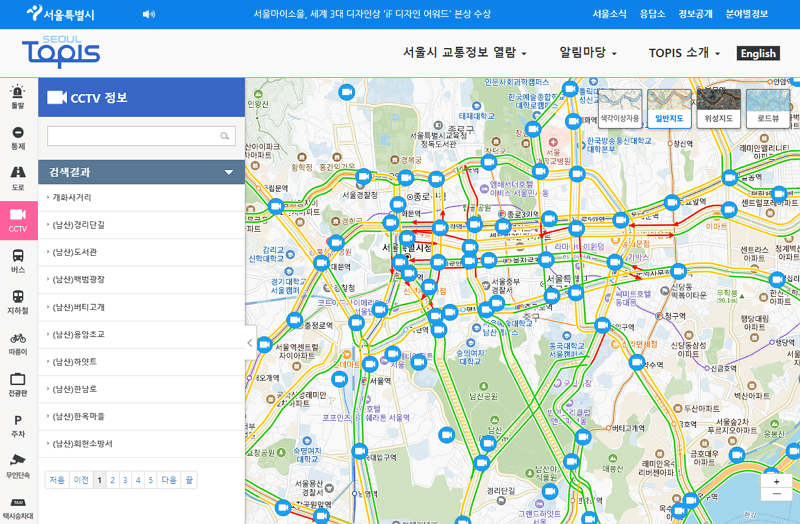This screenshot has height=524, width=800.
Task: Go to results page 4
Action: (138, 480)
